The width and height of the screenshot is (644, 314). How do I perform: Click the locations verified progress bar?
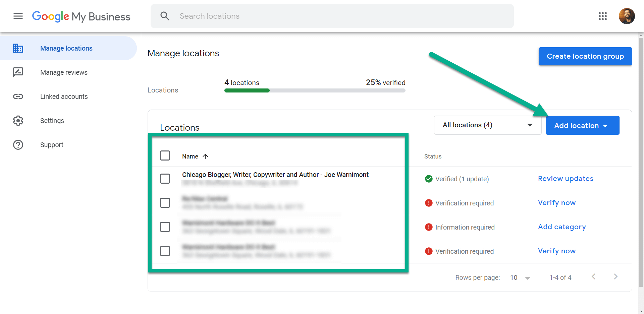coord(315,90)
